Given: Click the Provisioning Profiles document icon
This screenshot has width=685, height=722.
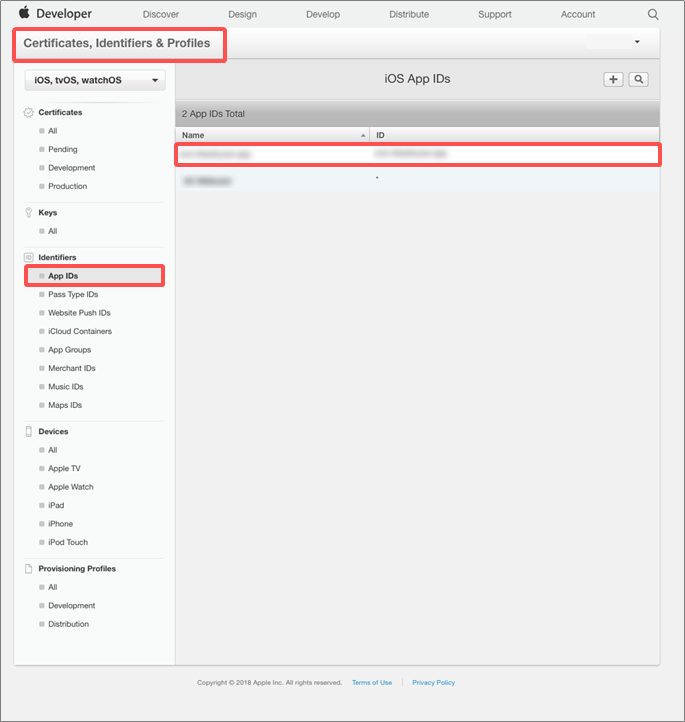Looking at the screenshot, I should point(29,569).
